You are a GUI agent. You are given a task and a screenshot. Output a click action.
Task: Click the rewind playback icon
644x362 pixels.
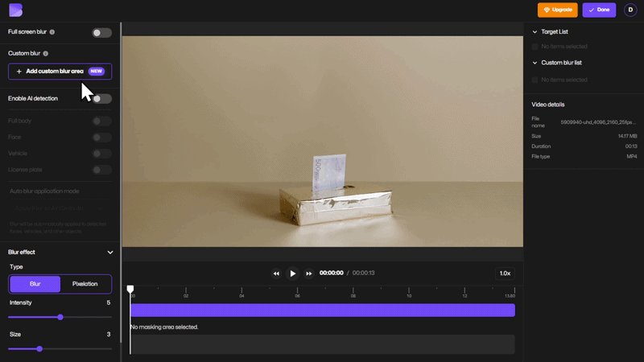point(276,274)
